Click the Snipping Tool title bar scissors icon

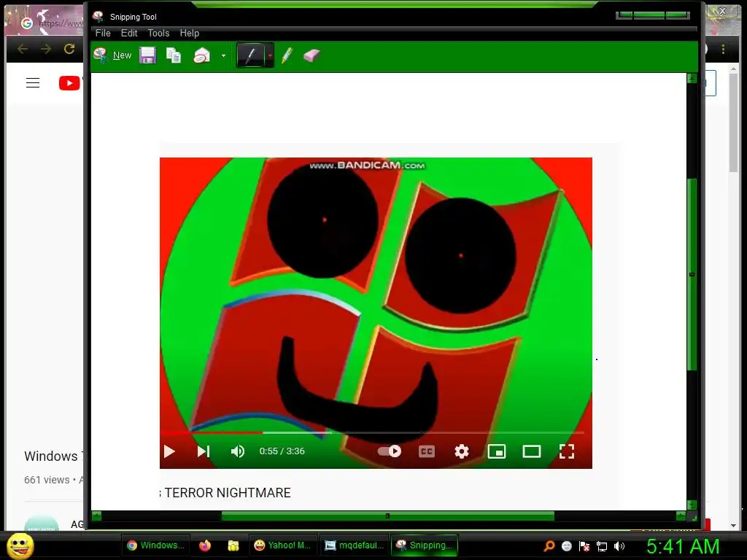pyautogui.click(x=98, y=16)
